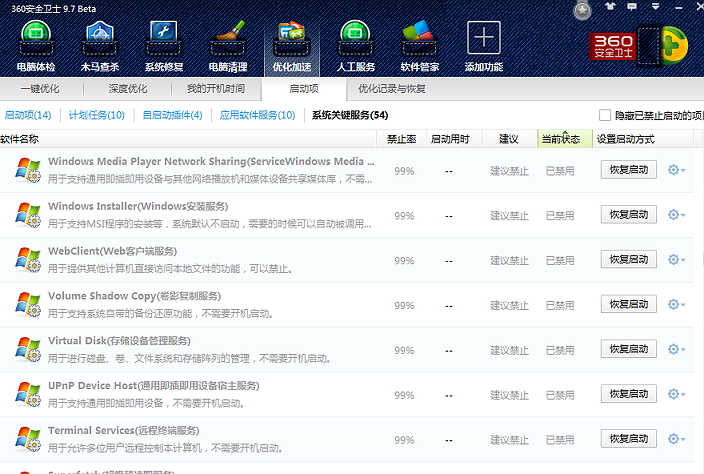Select 'Terminal Services(远程终端服务)' name text
The image size is (704, 474).
(123, 431)
